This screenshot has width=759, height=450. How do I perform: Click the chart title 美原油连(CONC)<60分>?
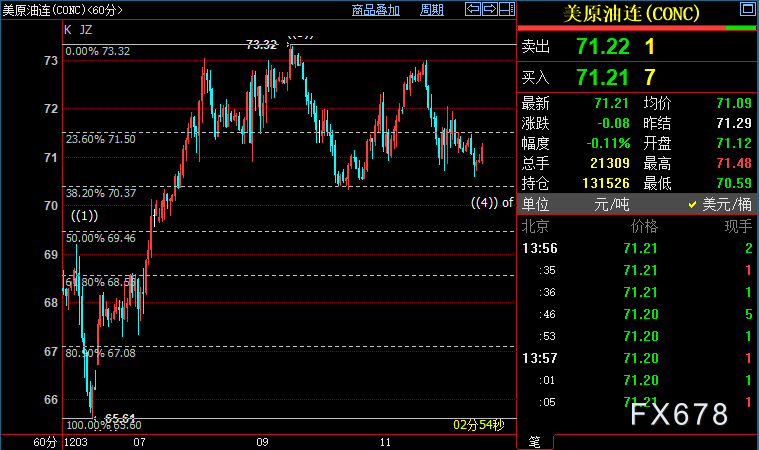click(62, 10)
